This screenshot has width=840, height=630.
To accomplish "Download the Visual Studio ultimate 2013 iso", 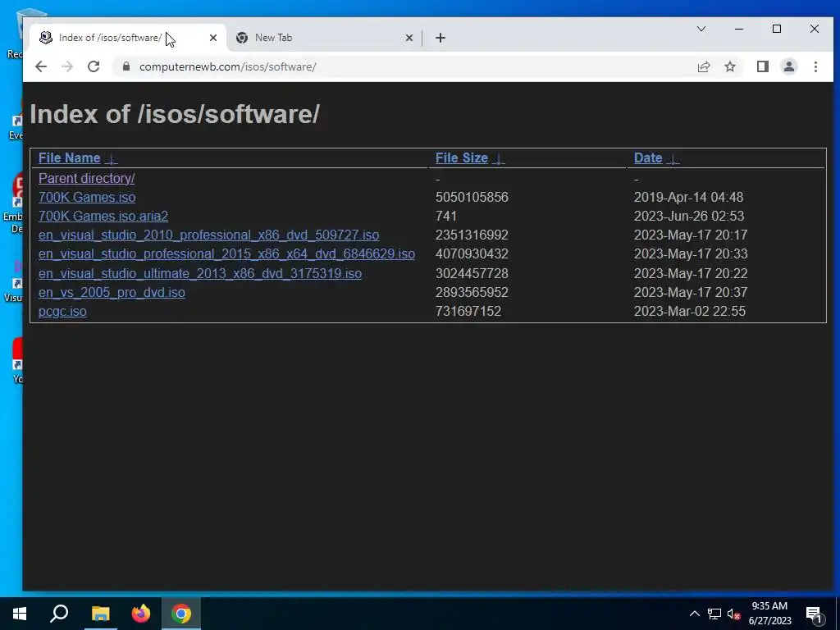I will coord(200,274).
